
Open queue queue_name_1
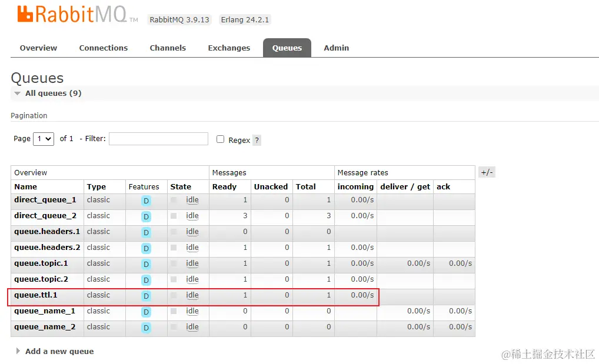(x=45, y=311)
